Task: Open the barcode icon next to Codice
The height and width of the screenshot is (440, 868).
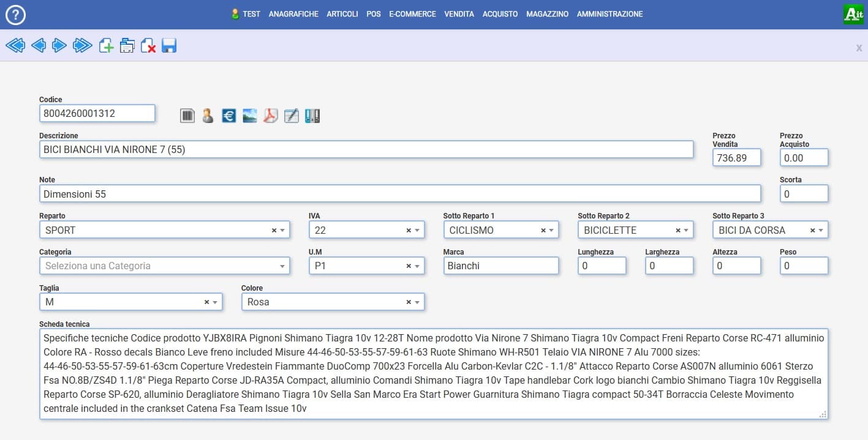Action: click(x=187, y=115)
